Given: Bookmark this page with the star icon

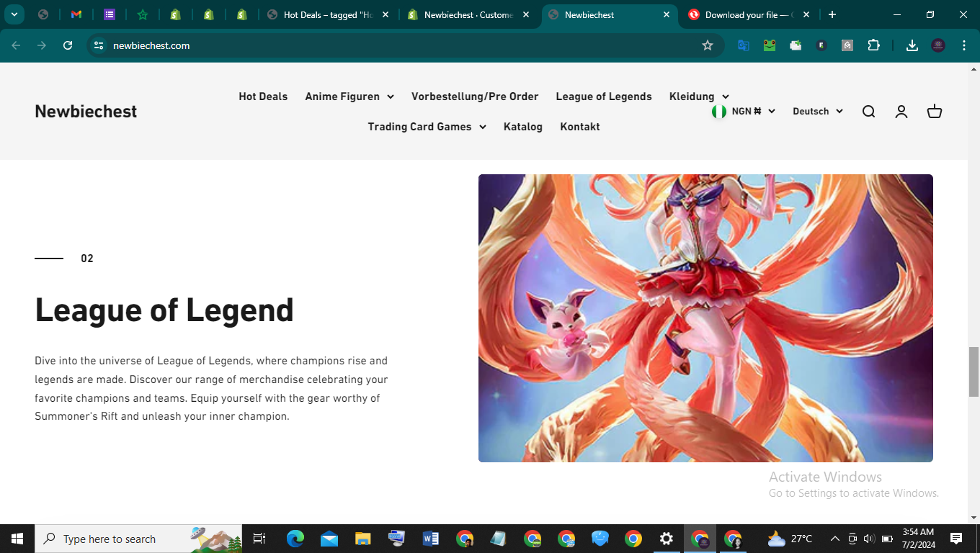Looking at the screenshot, I should coord(708,45).
